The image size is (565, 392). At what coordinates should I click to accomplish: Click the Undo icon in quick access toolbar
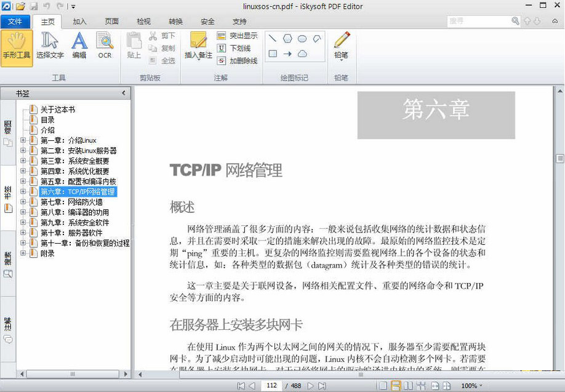pos(47,6)
